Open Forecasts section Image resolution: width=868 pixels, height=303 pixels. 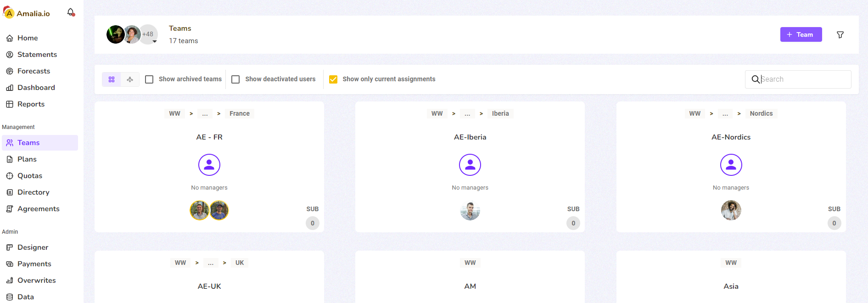40,71
